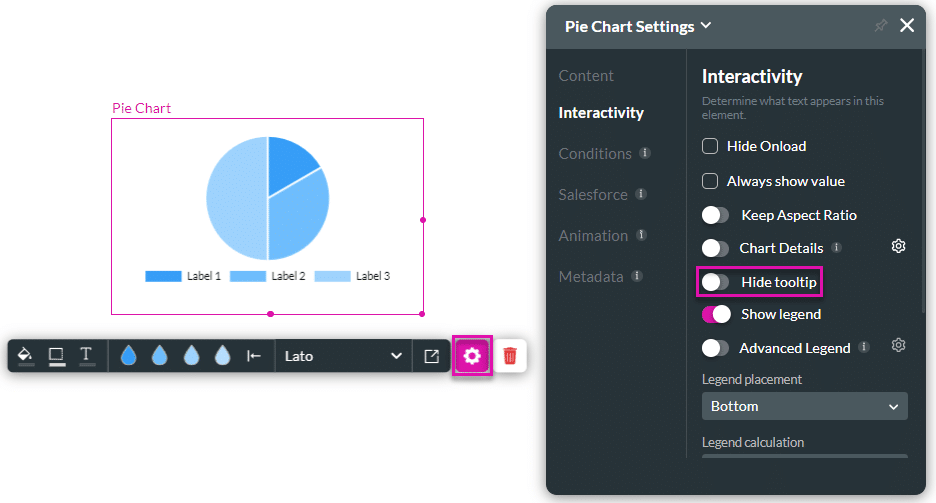Click the fill color bucket icon
Viewport: 936px width, 503px height.
point(26,355)
